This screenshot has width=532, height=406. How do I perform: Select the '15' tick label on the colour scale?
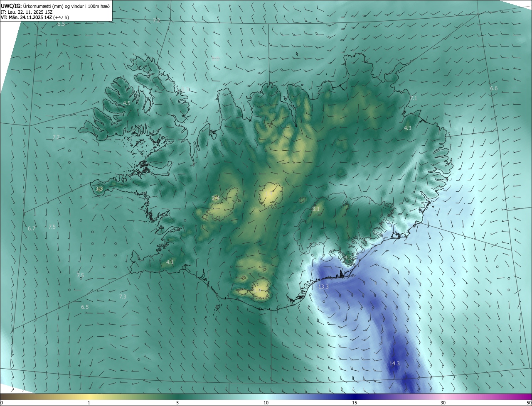coord(355,403)
